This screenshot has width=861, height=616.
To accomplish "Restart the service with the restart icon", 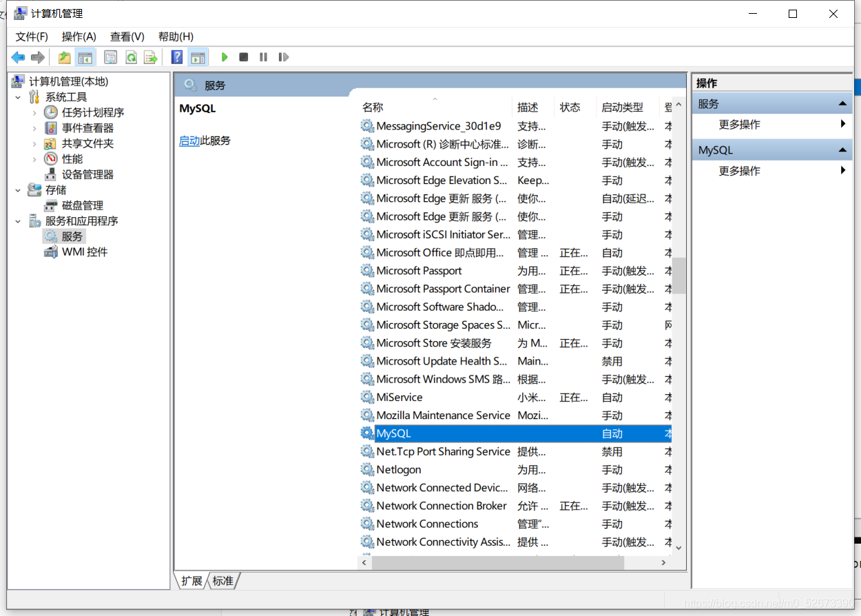I will point(283,57).
